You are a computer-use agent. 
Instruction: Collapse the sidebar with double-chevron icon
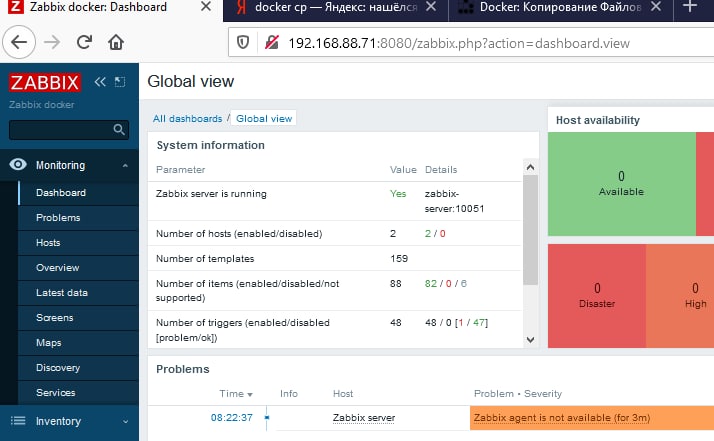100,82
